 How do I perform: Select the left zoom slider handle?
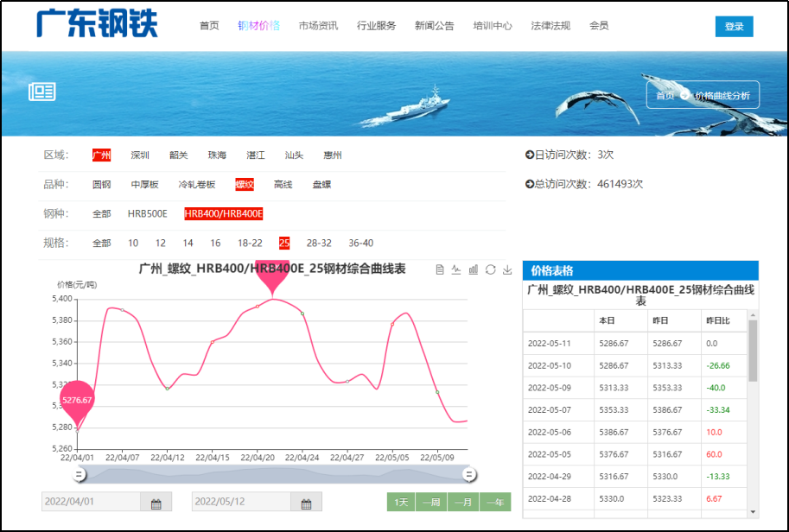click(79, 474)
